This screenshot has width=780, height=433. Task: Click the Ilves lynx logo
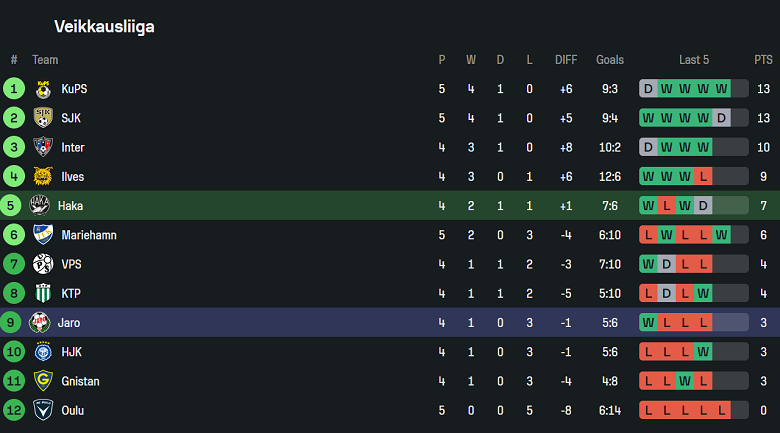(x=43, y=177)
